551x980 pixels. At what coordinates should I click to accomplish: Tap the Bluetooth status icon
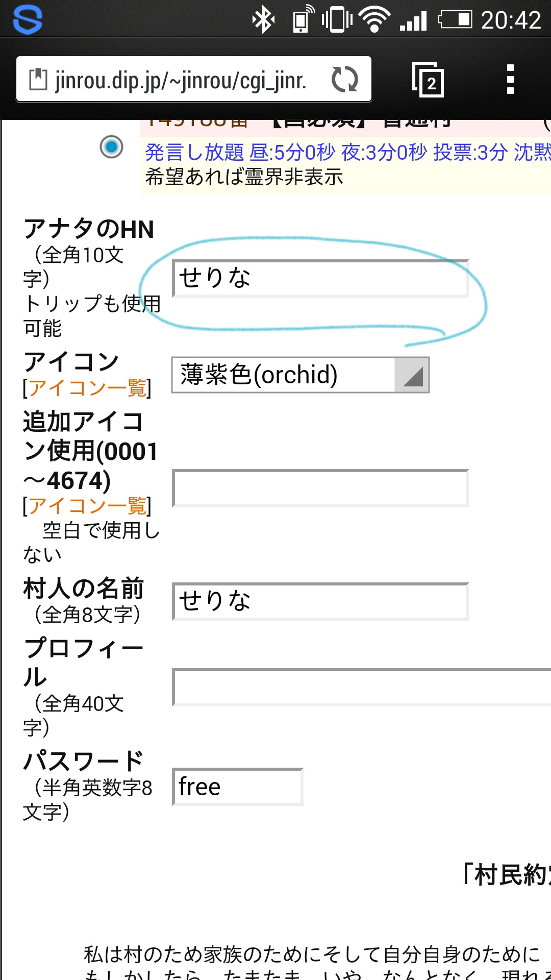pyautogui.click(x=264, y=20)
